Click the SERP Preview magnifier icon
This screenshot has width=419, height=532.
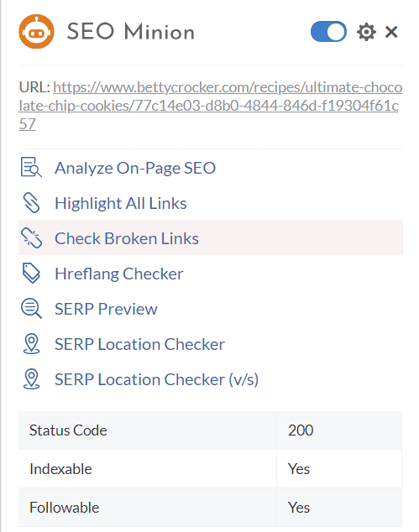coord(31,309)
